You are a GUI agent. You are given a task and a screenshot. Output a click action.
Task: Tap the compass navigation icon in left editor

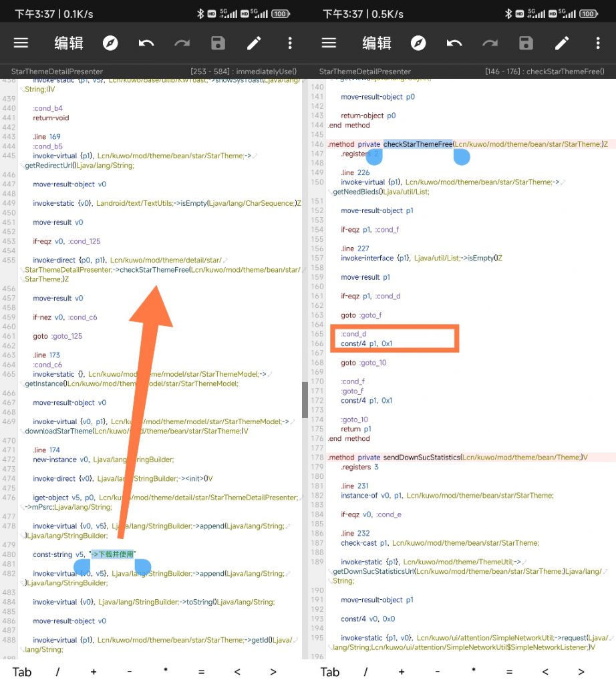[110, 43]
